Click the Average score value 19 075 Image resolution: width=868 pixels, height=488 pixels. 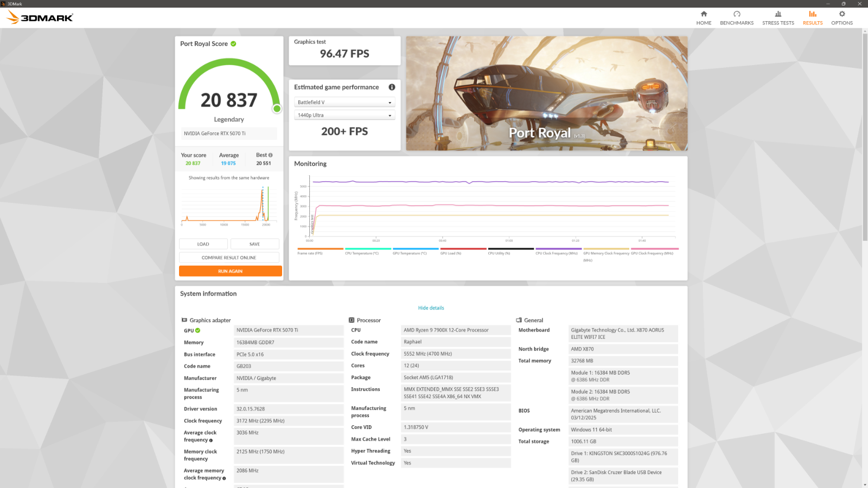point(228,163)
